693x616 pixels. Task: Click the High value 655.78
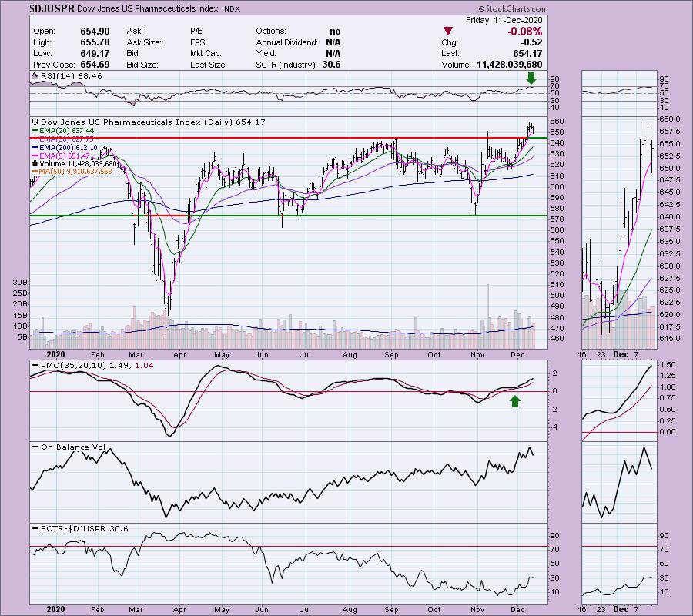point(95,42)
